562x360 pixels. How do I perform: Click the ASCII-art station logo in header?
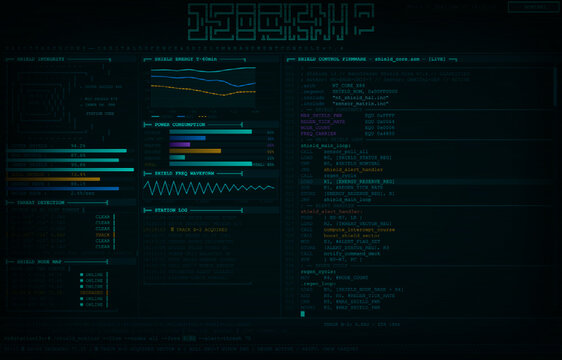(281, 22)
